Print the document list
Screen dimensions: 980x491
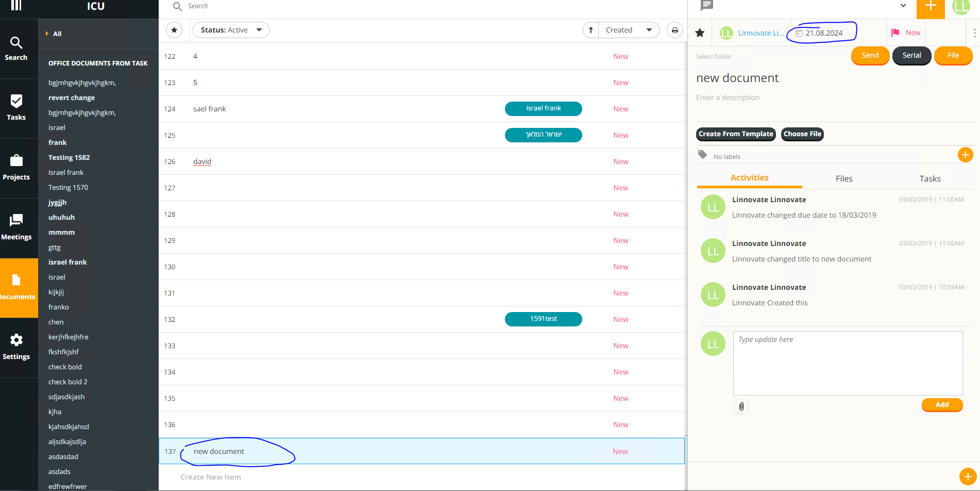pos(675,30)
